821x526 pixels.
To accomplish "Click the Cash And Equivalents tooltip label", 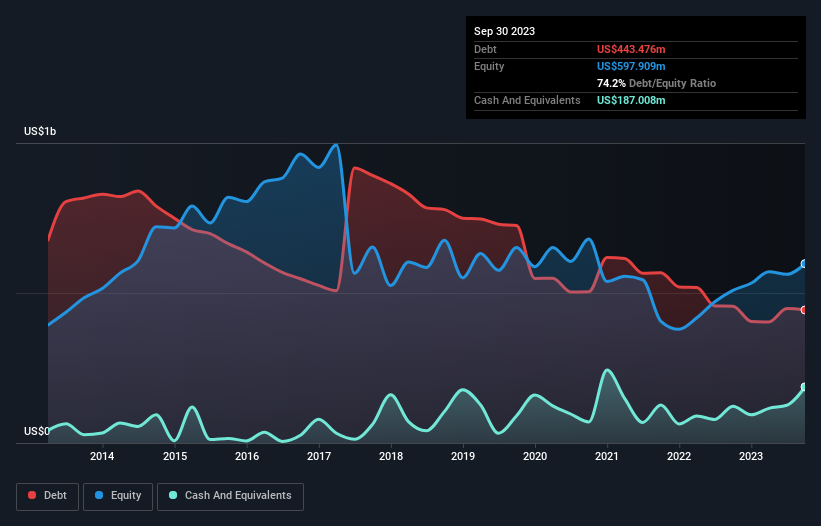I will tap(527, 100).
